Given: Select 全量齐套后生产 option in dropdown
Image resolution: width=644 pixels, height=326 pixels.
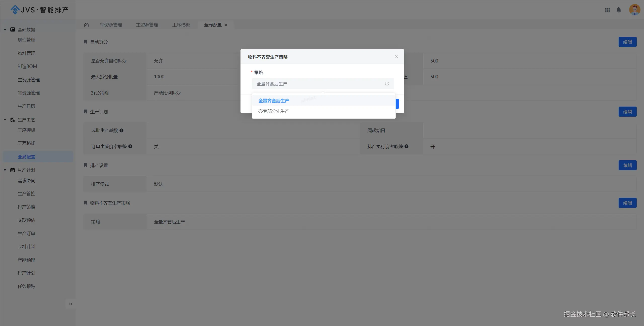Looking at the screenshot, I should (x=274, y=101).
